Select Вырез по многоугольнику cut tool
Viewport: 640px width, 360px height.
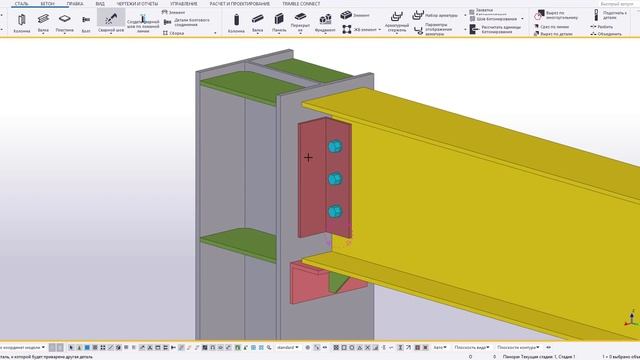click(557, 16)
